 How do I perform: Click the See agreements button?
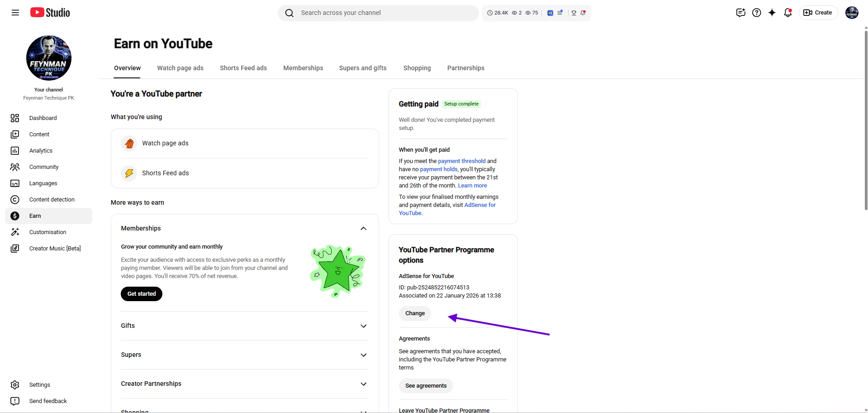click(426, 386)
